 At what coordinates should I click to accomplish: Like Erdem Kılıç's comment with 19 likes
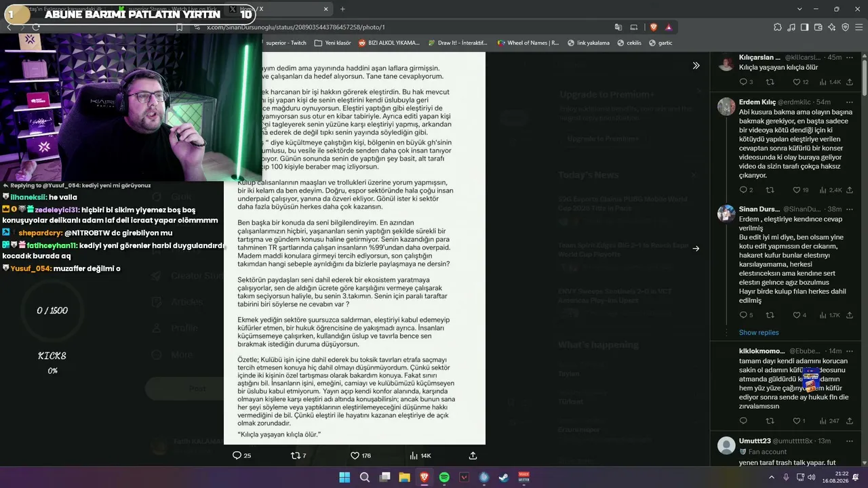(800, 190)
